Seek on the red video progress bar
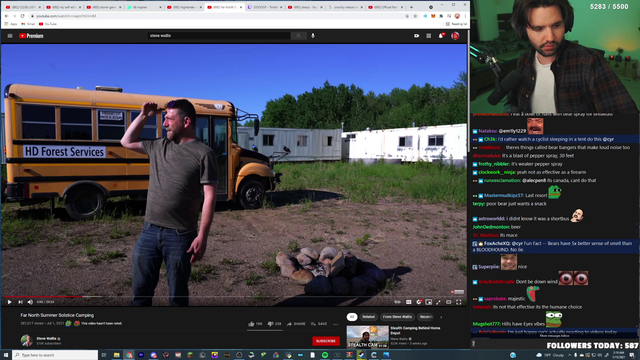The height and width of the screenshot is (360, 640). point(43,297)
